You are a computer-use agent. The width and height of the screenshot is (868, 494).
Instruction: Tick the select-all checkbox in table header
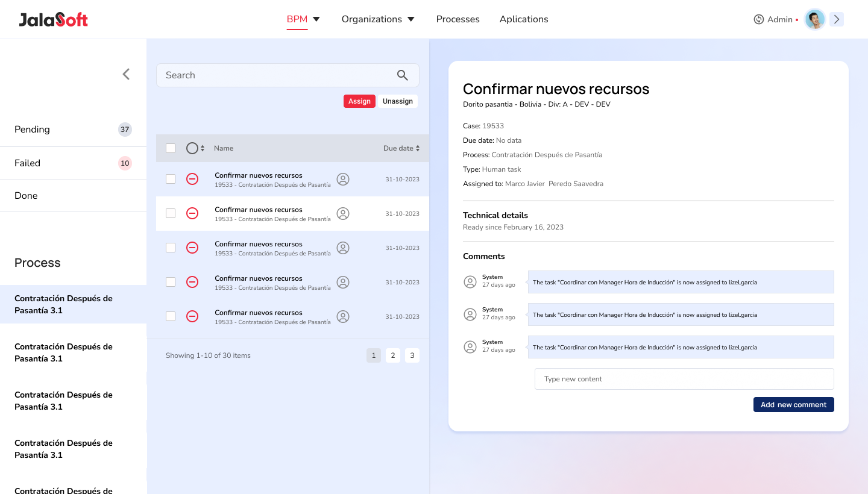point(171,148)
